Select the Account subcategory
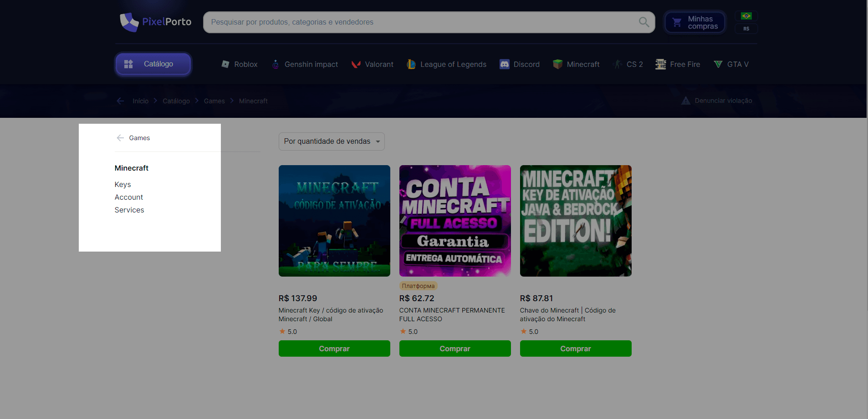The height and width of the screenshot is (419, 868). click(x=129, y=197)
